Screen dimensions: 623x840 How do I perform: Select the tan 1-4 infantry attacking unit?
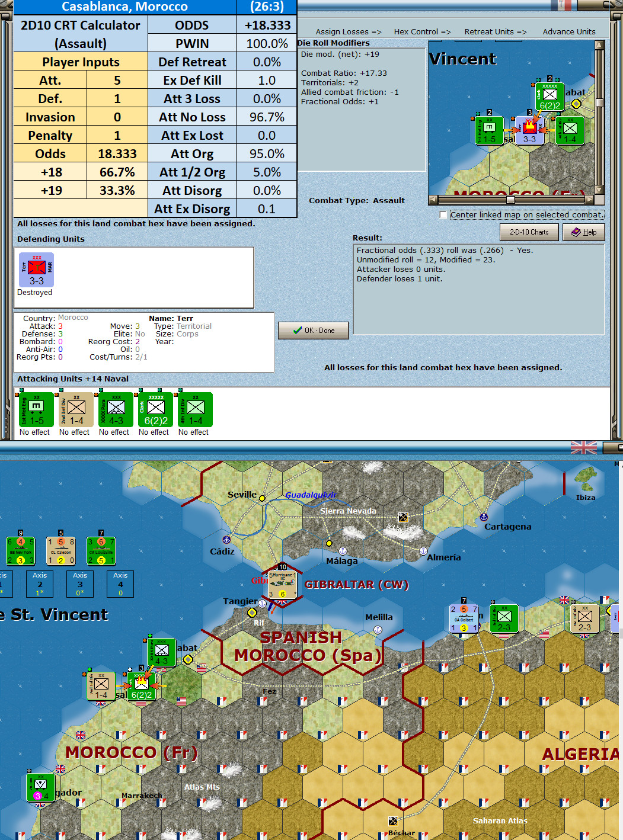tap(76, 409)
